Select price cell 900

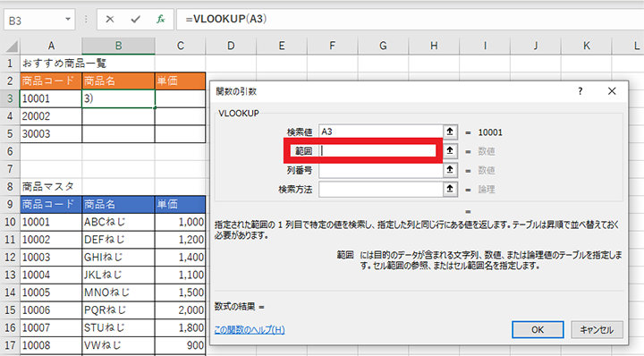(181, 345)
